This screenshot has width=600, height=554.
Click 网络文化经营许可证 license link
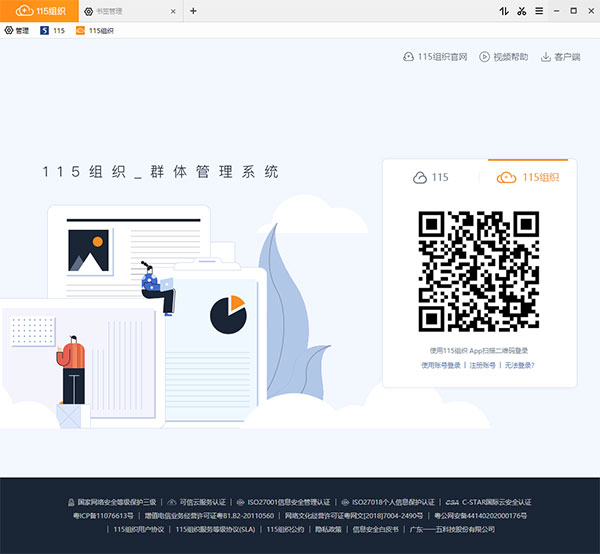(x=354, y=516)
